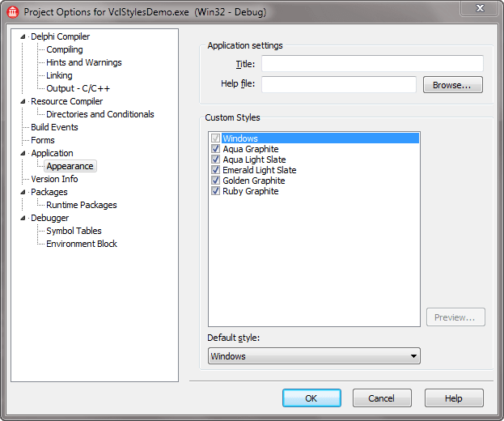Click the Browse button for help file

452,85
